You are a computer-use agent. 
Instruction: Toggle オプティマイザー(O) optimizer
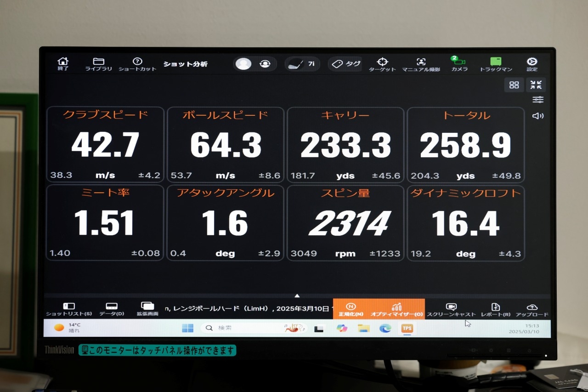pos(396,309)
